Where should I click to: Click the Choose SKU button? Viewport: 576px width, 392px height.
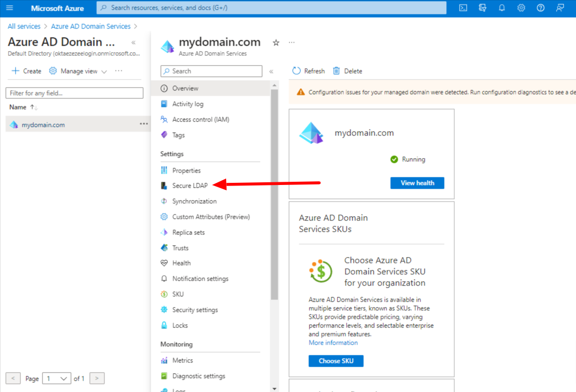(x=336, y=361)
